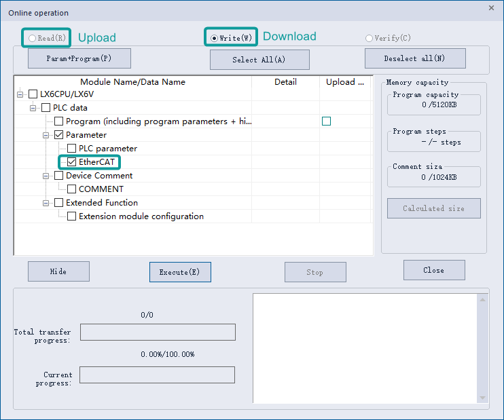This screenshot has width=504, height=420.
Task: Click Deselect all(N) button
Action: (x=414, y=58)
